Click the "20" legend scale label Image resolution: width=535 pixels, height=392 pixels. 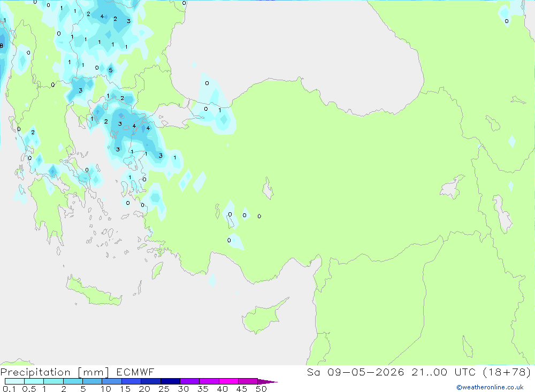(144, 389)
